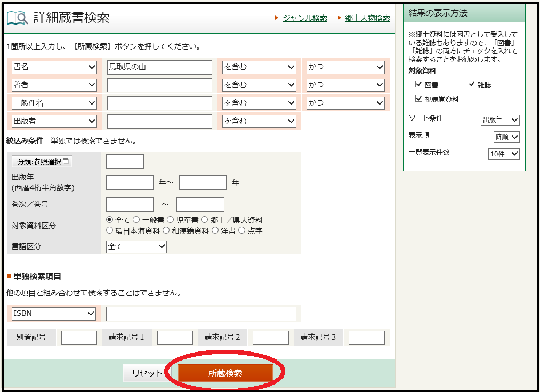
Task: Click the 請求記号２ input field
Action: (x=271, y=338)
